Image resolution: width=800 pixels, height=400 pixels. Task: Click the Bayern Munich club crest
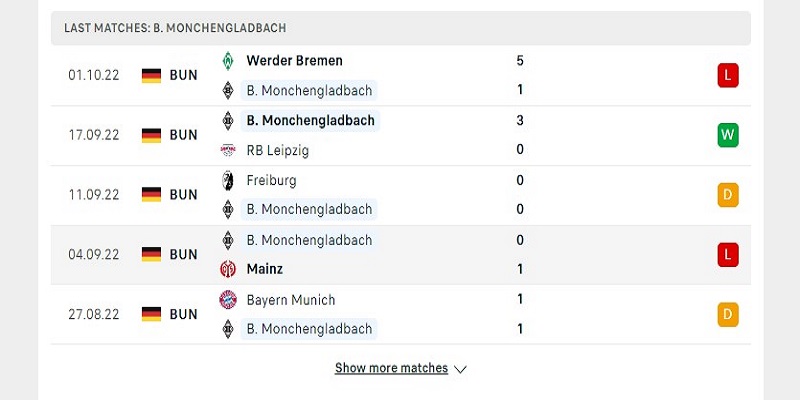(228, 299)
